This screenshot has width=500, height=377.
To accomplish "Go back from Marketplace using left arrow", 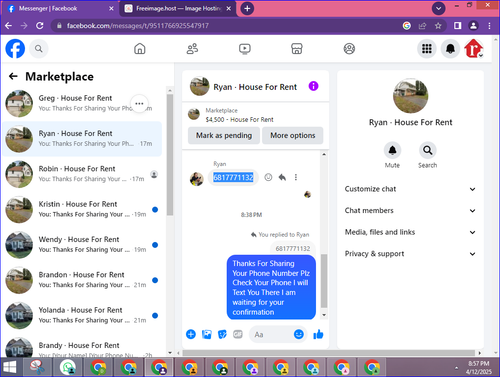I will tap(13, 76).
